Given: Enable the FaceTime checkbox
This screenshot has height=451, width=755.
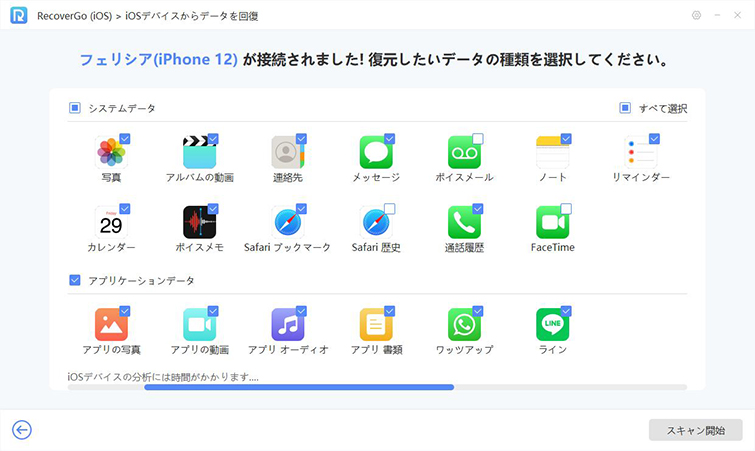Looking at the screenshot, I should click(566, 209).
